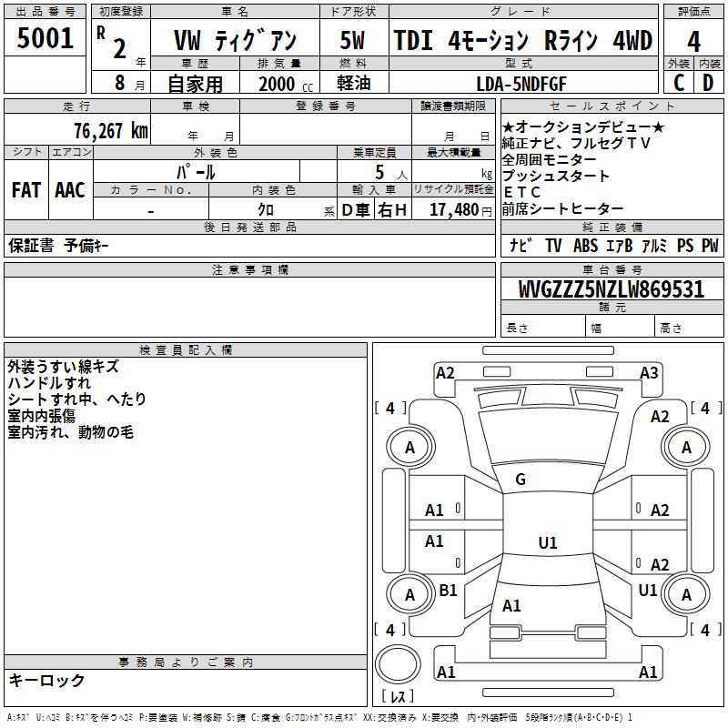
Task: Click the rear-right tire circle marked A
Action: click(x=686, y=594)
